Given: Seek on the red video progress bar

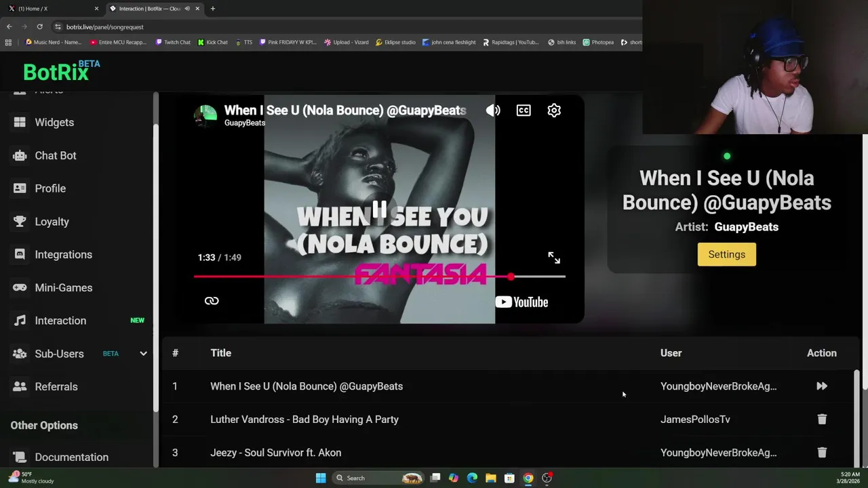Looking at the screenshot, I should (x=379, y=277).
